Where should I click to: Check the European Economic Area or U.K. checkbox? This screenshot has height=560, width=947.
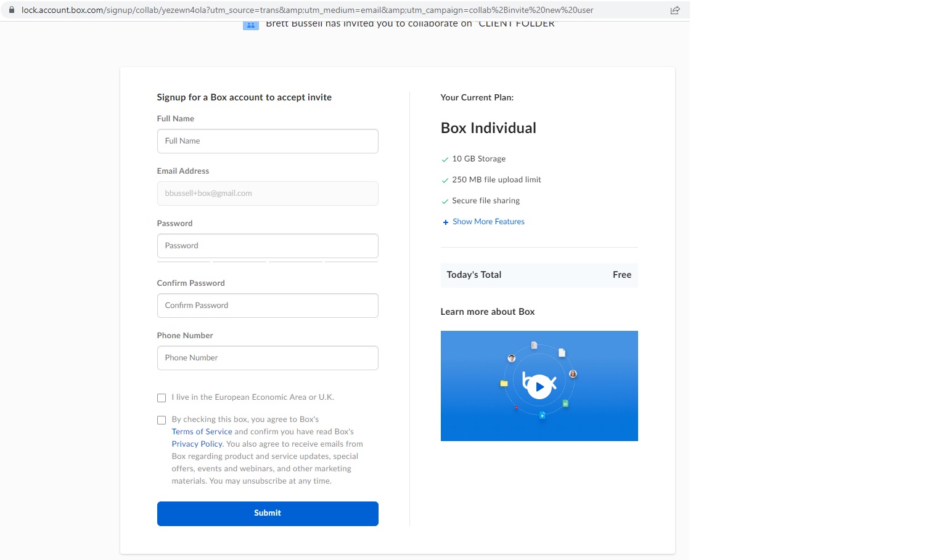point(161,397)
